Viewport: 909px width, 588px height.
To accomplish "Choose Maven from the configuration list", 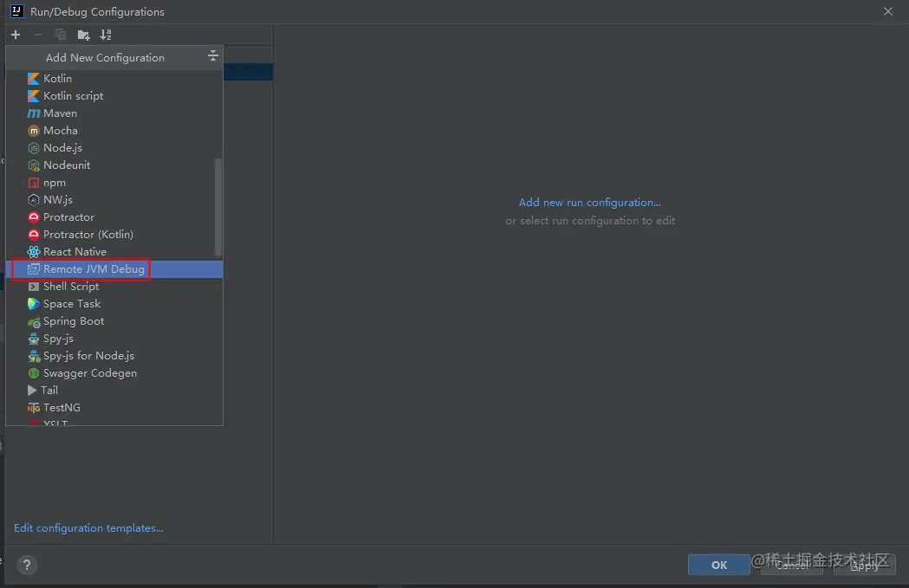I will click(x=114, y=113).
